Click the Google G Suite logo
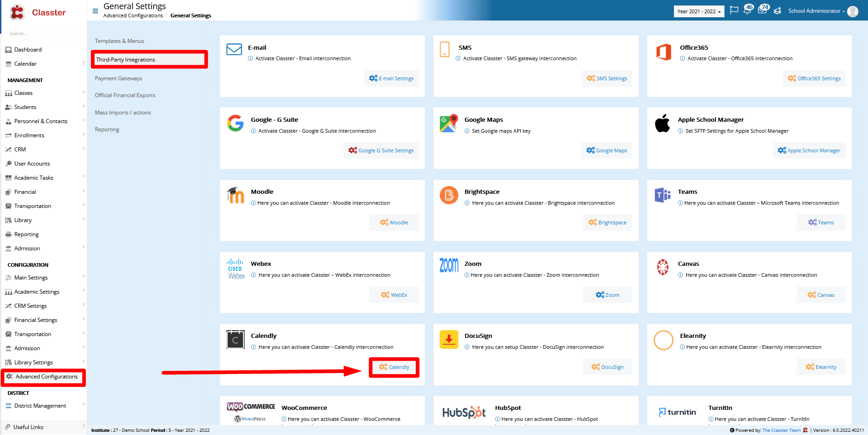 coord(236,123)
